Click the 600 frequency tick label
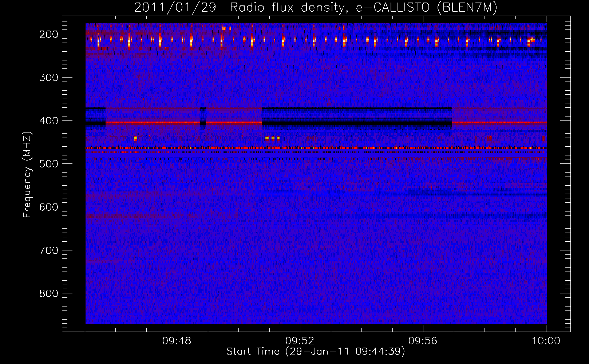The image size is (589, 364). click(x=49, y=207)
